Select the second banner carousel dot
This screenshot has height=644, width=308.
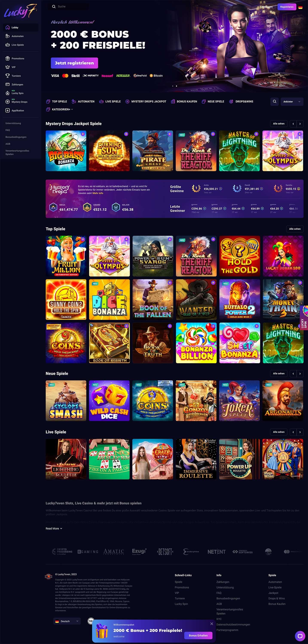176,86
